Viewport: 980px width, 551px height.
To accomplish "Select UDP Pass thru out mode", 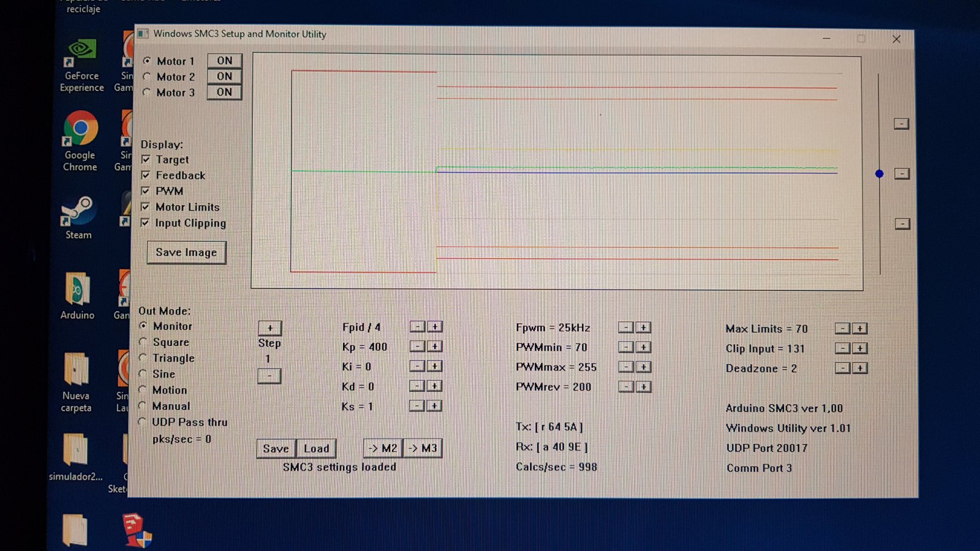I will pyautogui.click(x=143, y=421).
